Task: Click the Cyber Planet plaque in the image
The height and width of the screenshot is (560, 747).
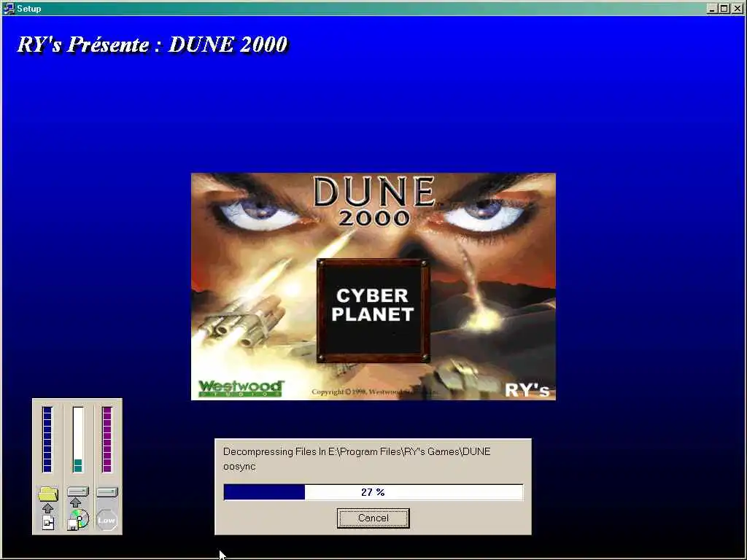Action: (x=373, y=311)
